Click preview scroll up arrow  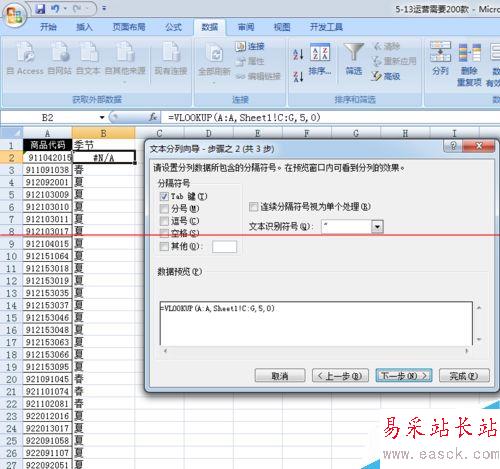click(479, 308)
